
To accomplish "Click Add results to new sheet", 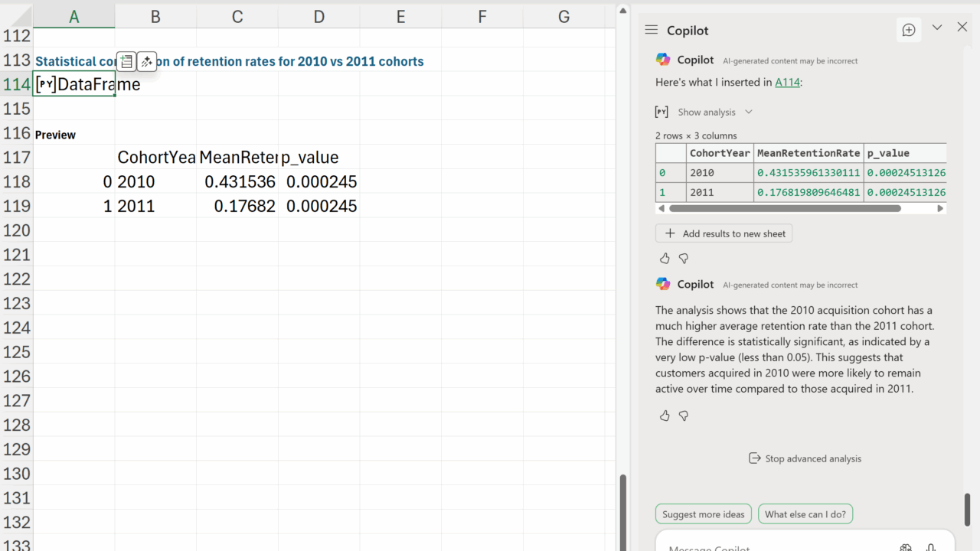I will point(724,233).
